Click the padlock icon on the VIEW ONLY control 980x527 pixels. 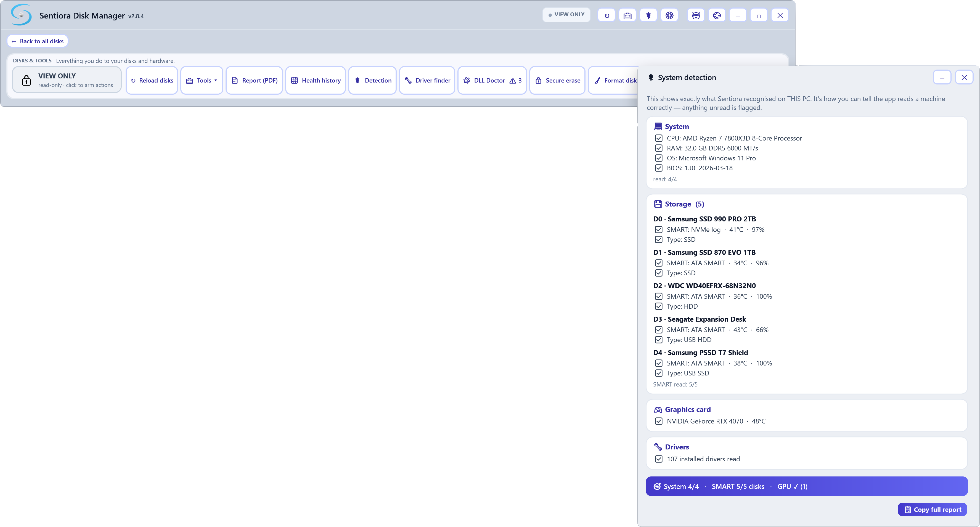point(26,80)
